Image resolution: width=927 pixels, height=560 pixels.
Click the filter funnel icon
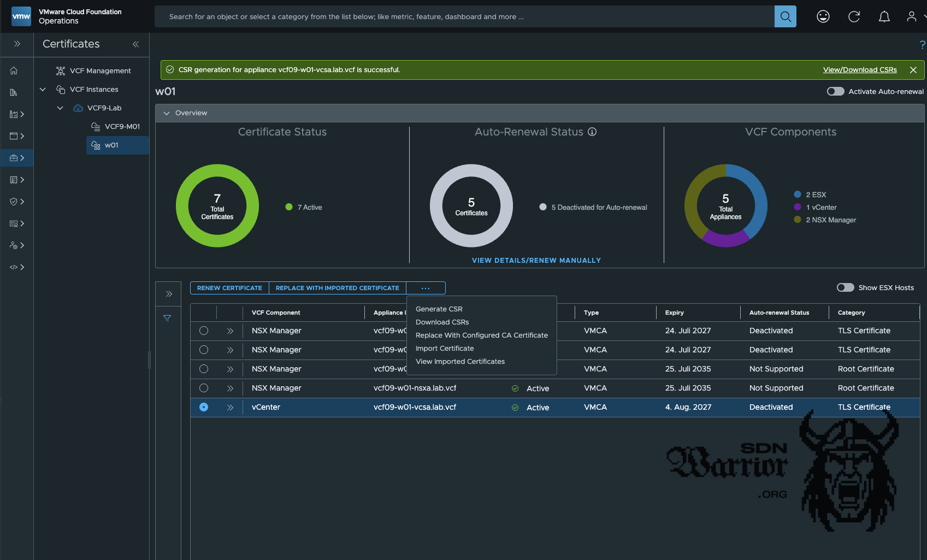click(167, 318)
